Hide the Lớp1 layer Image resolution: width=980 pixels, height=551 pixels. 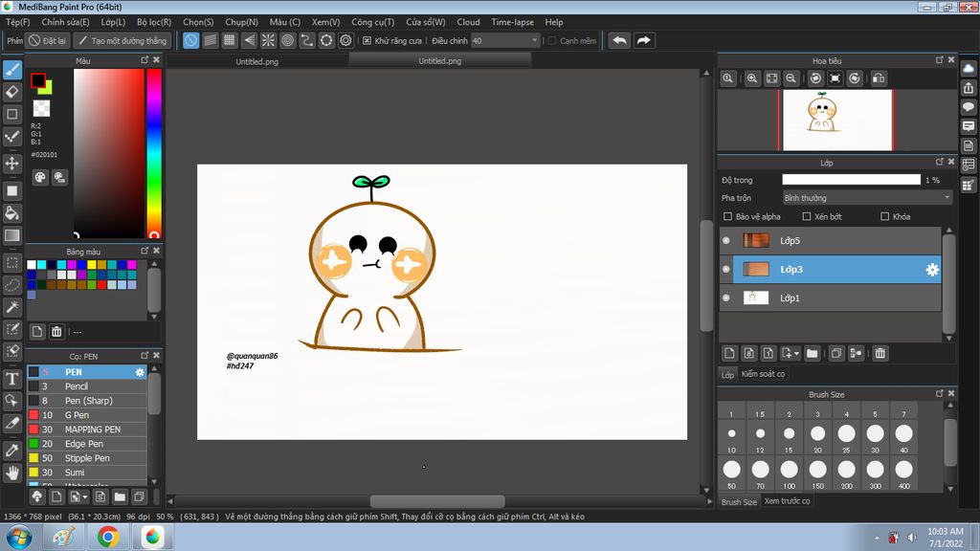click(x=726, y=298)
